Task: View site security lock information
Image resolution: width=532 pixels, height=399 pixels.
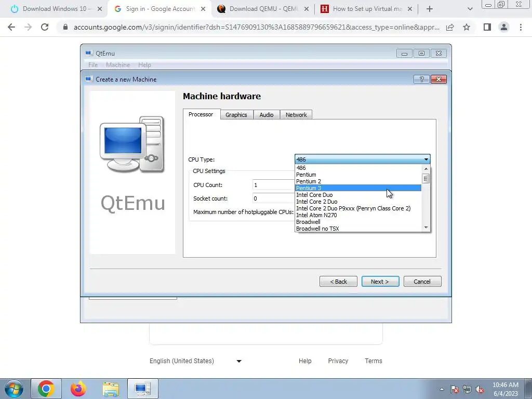Action: [x=65, y=27]
